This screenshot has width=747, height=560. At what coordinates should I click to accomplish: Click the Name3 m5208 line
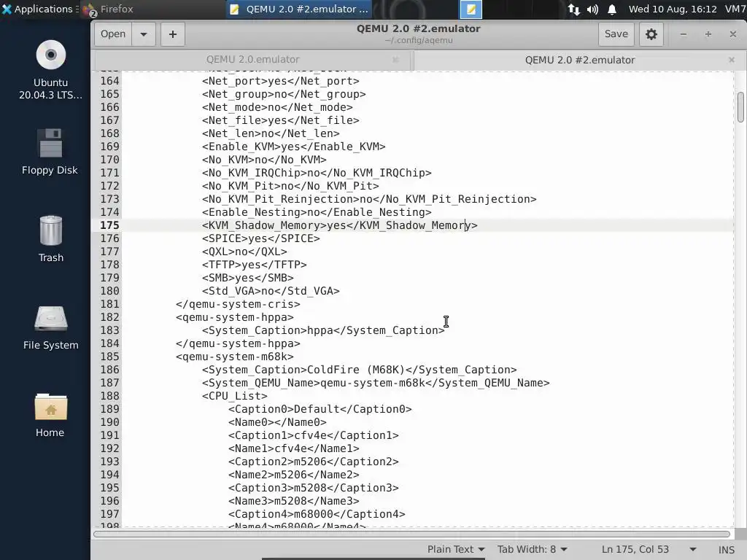click(293, 501)
